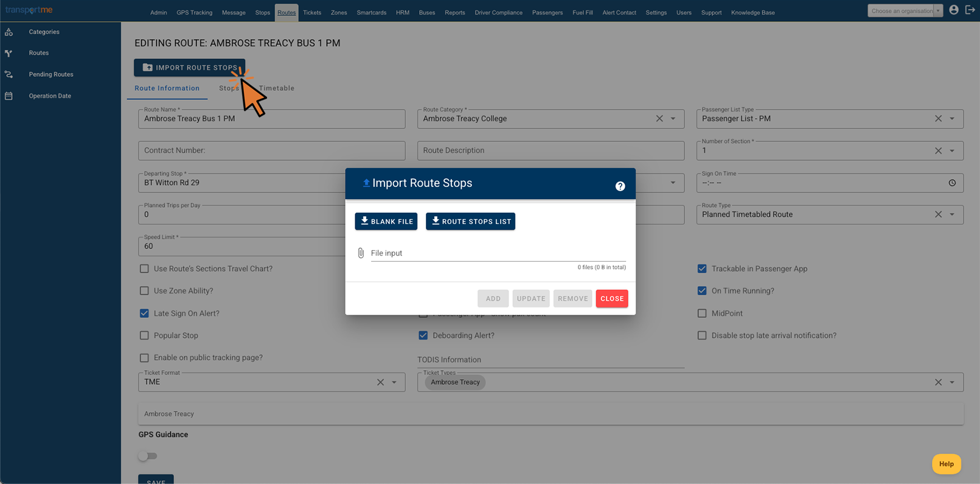Clear the Route Category field
This screenshot has height=484, width=980.
659,119
